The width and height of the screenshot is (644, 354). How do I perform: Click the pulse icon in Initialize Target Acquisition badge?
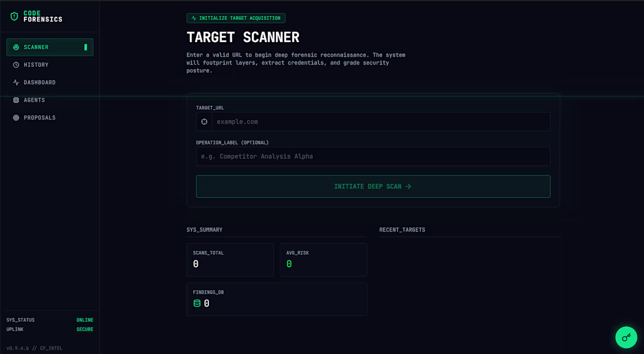194,18
